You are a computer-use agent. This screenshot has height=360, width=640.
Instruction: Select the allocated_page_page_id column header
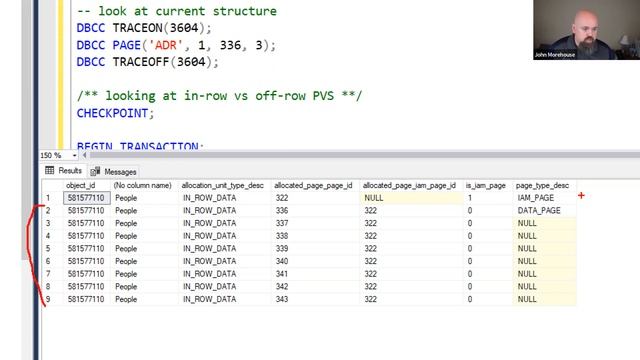click(x=313, y=185)
